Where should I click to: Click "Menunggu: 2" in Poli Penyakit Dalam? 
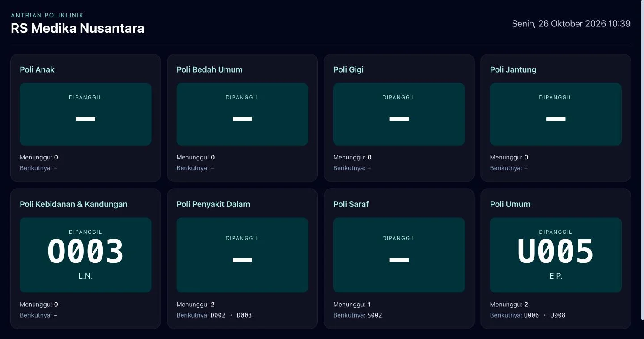point(195,305)
